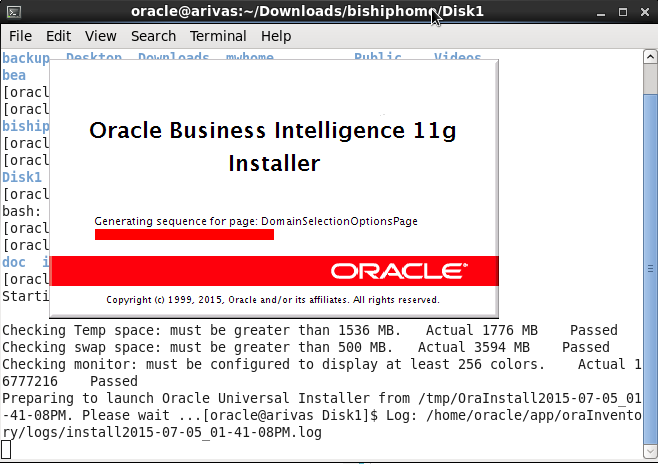Click the vertical scrollbar thumb
The image size is (658, 464).
coord(650,268)
